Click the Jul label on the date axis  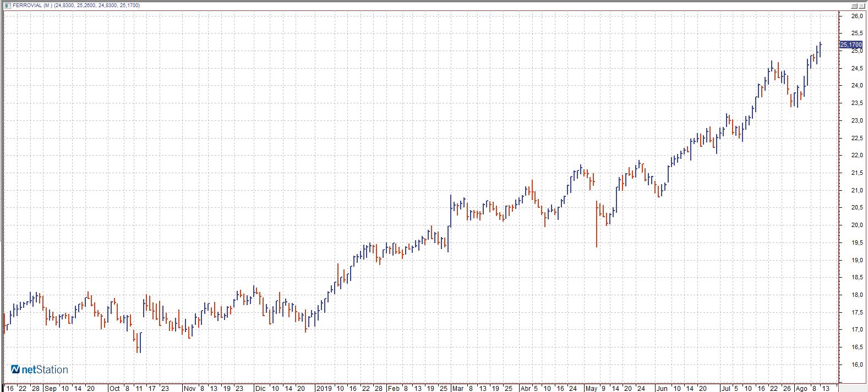tap(727, 388)
